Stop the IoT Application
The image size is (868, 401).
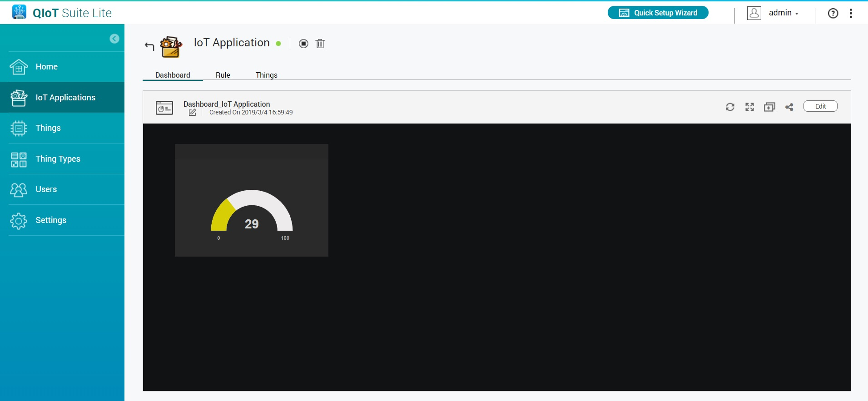point(303,44)
